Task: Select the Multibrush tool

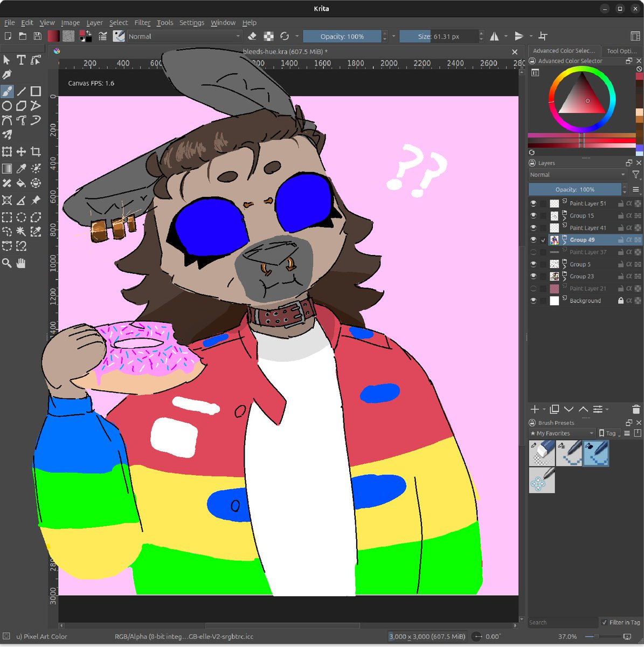Action: (x=7, y=135)
